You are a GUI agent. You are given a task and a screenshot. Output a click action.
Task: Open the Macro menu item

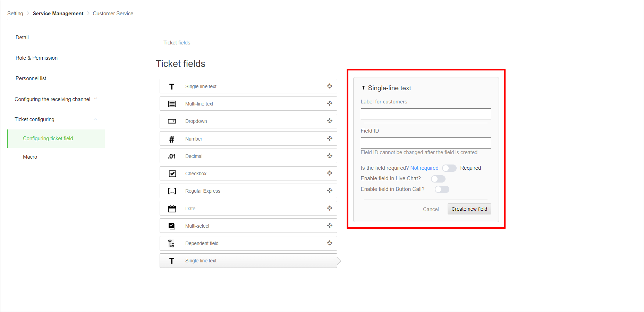point(30,157)
